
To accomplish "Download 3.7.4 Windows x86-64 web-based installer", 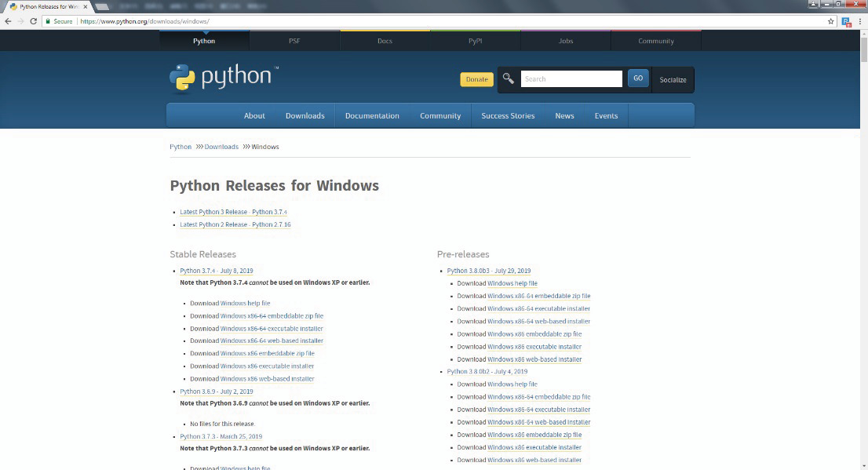I will tap(272, 341).
